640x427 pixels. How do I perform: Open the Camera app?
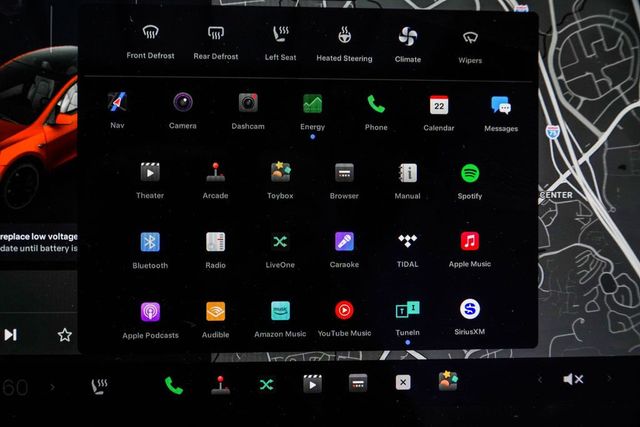[x=182, y=111]
